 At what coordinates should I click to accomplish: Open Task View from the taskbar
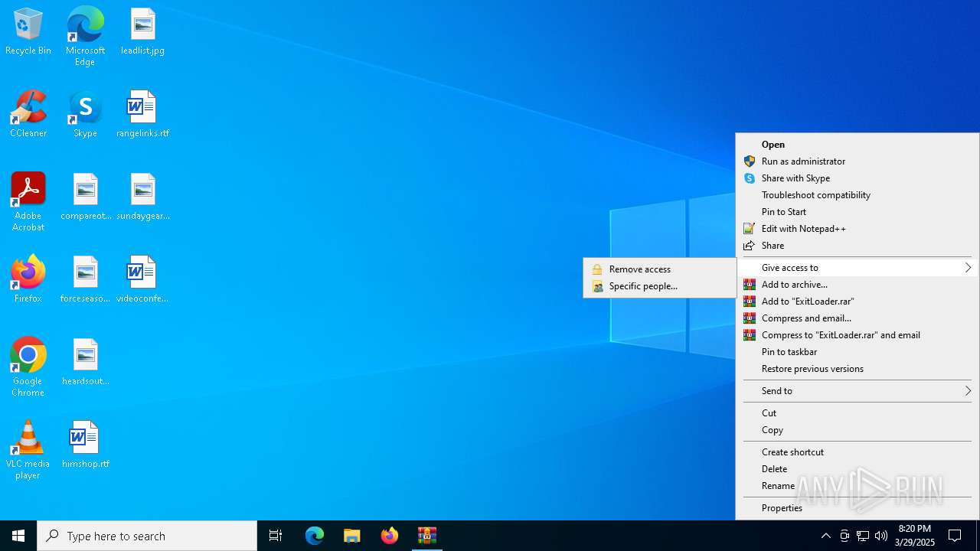tap(276, 536)
